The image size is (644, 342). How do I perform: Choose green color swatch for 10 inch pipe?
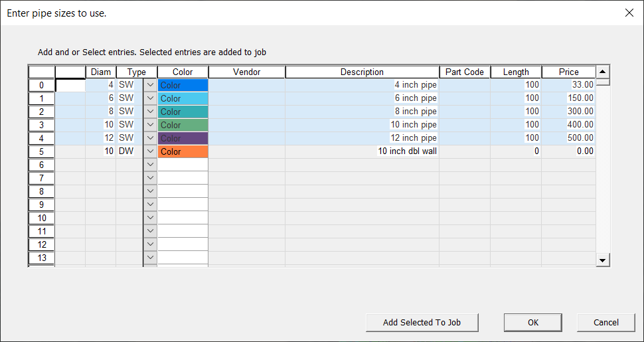(x=183, y=125)
